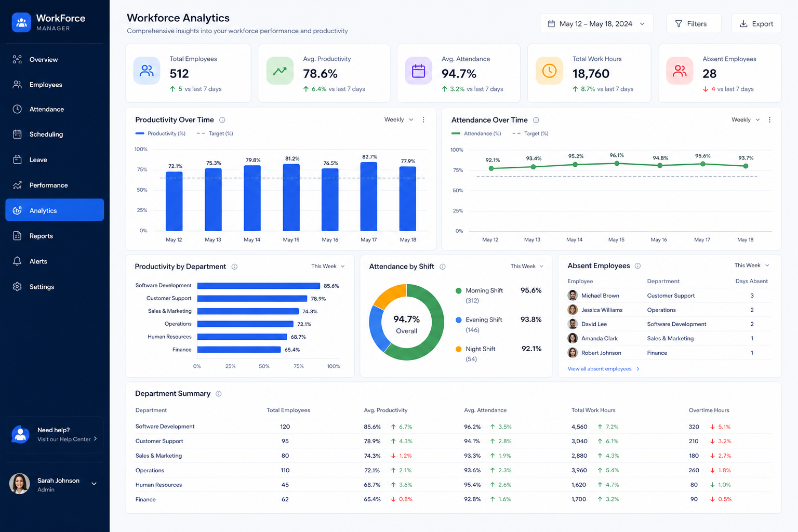Screen dimensions: 798x532
Task: Open the Attendance section
Action: pyautogui.click(x=55, y=109)
